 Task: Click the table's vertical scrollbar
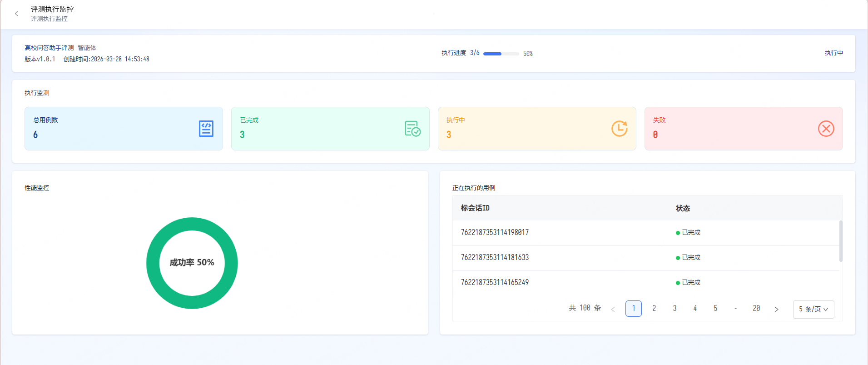pyautogui.click(x=841, y=241)
